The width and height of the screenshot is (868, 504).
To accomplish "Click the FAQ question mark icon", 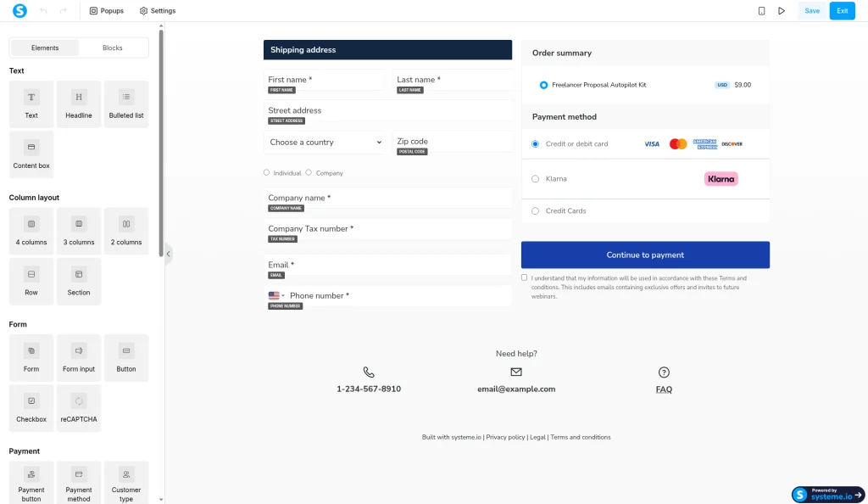I will click(664, 372).
